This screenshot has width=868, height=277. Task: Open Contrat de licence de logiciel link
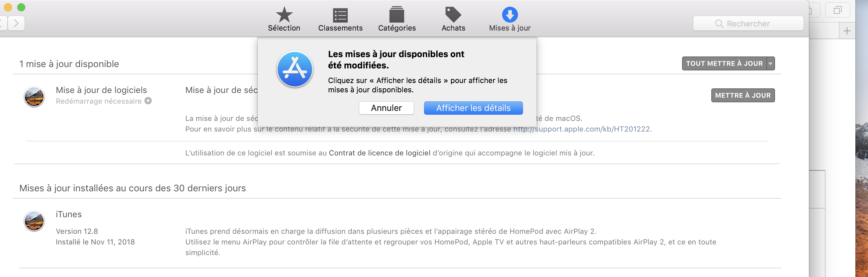pos(380,153)
